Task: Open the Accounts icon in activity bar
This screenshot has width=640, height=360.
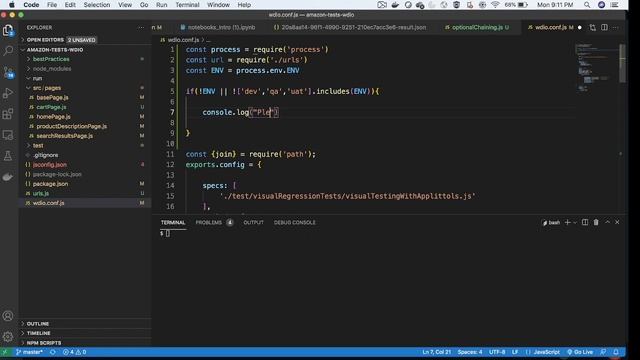Action: [x=8, y=316]
